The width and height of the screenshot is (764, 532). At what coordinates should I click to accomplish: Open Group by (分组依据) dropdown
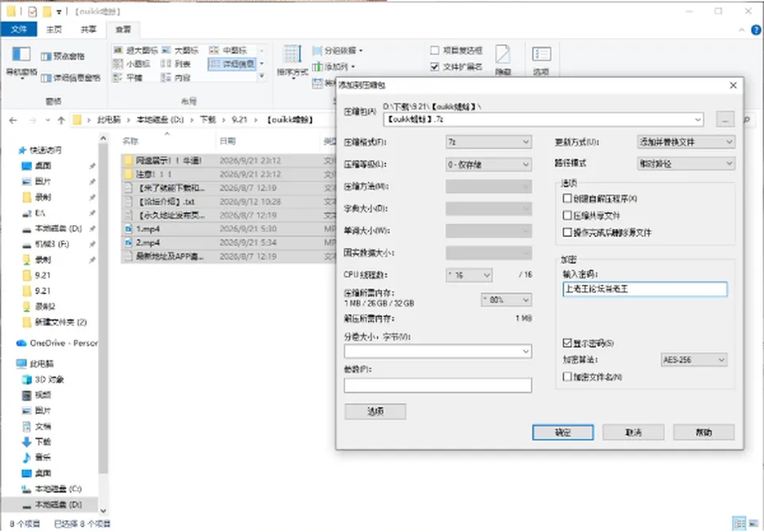(338, 50)
